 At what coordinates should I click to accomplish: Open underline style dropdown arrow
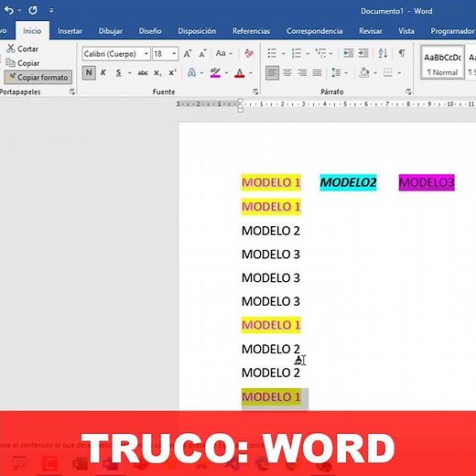coord(130,72)
